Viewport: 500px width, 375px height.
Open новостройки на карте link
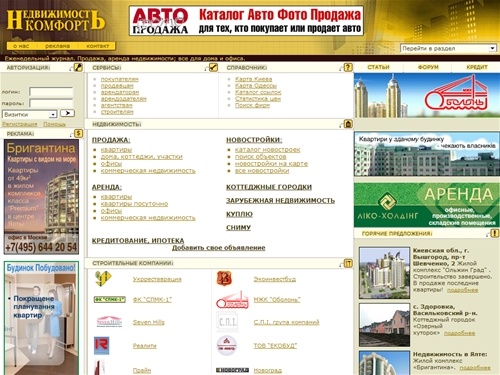click(x=271, y=164)
